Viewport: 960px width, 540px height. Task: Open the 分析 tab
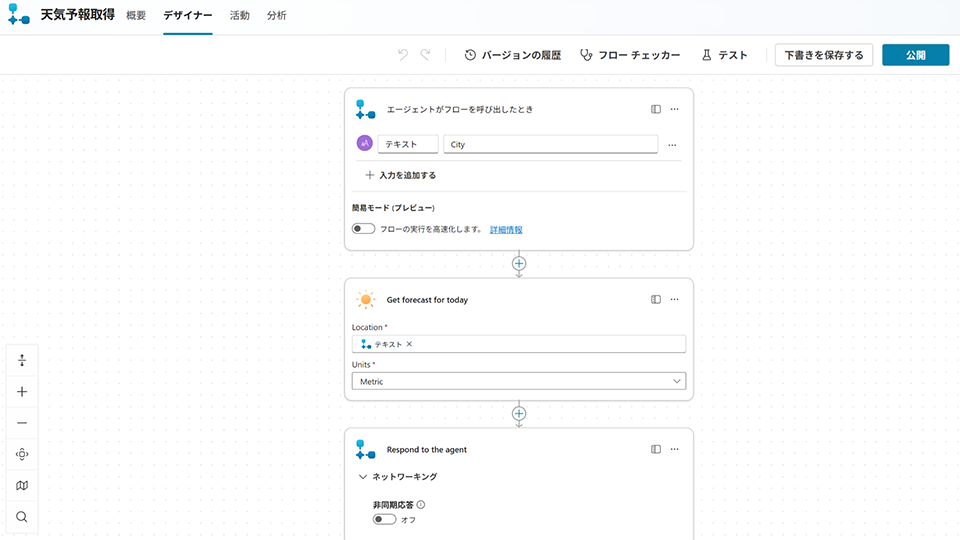[x=276, y=15]
